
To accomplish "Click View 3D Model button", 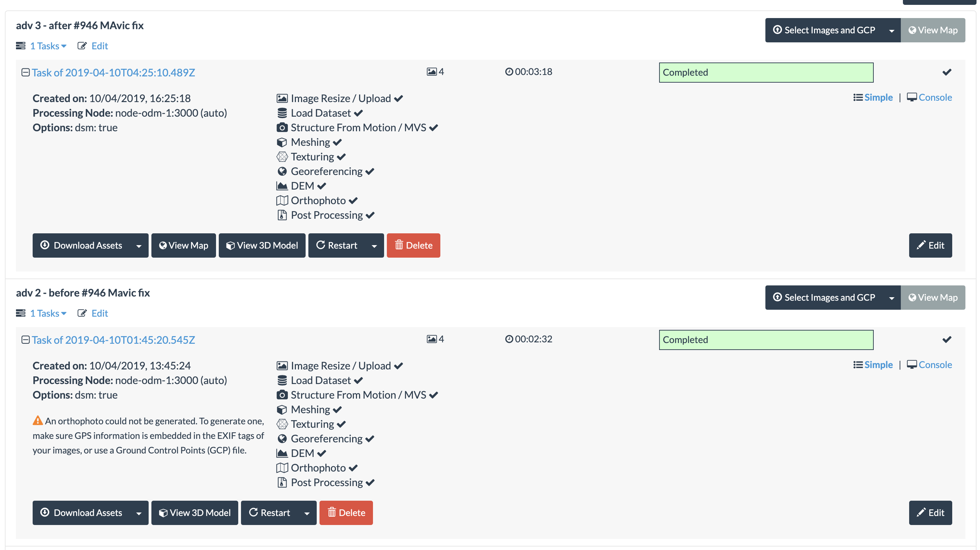I will tap(262, 245).
